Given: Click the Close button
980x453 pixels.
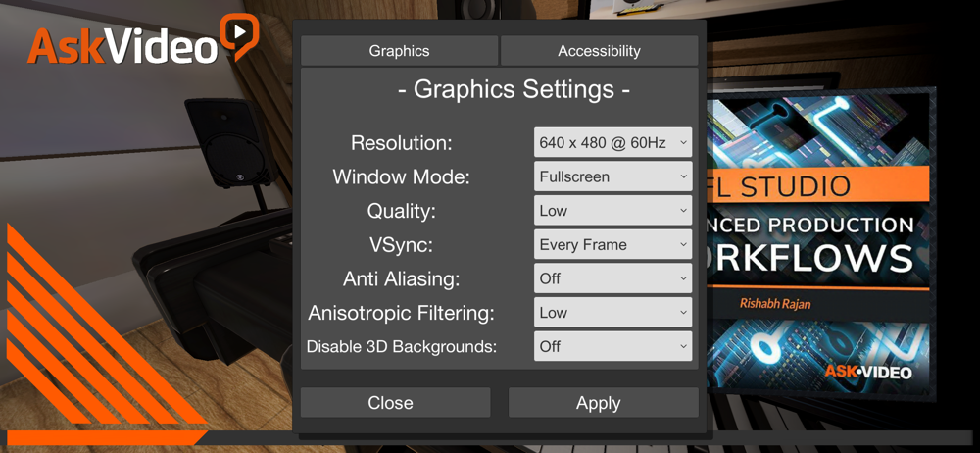Looking at the screenshot, I should tap(396, 402).
